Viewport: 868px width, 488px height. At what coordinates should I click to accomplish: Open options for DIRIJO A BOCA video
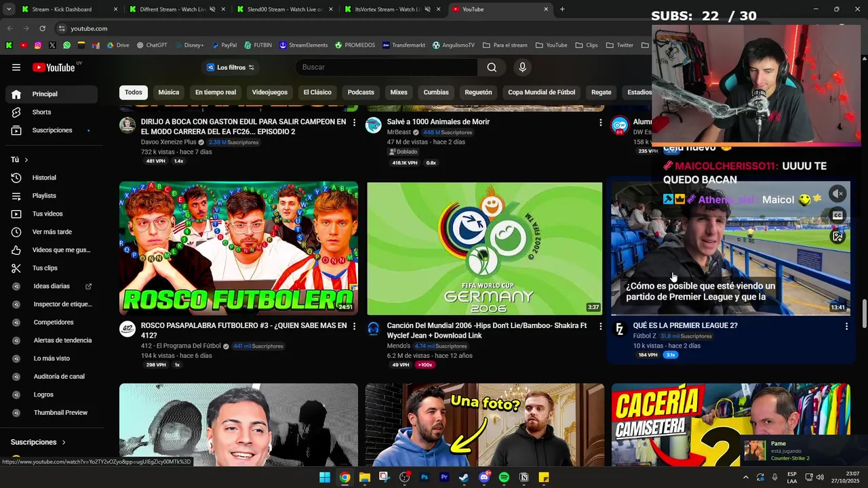[354, 123]
